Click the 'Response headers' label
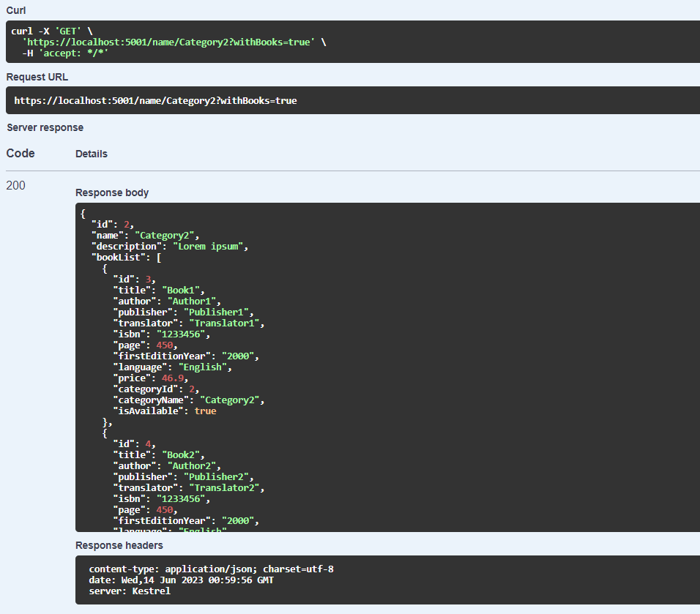This screenshot has height=614, width=700. coord(119,545)
